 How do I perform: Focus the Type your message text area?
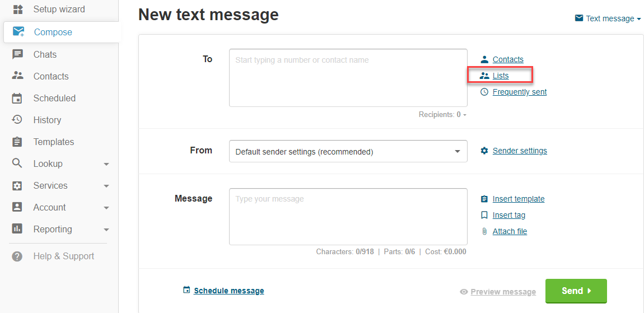coord(348,216)
